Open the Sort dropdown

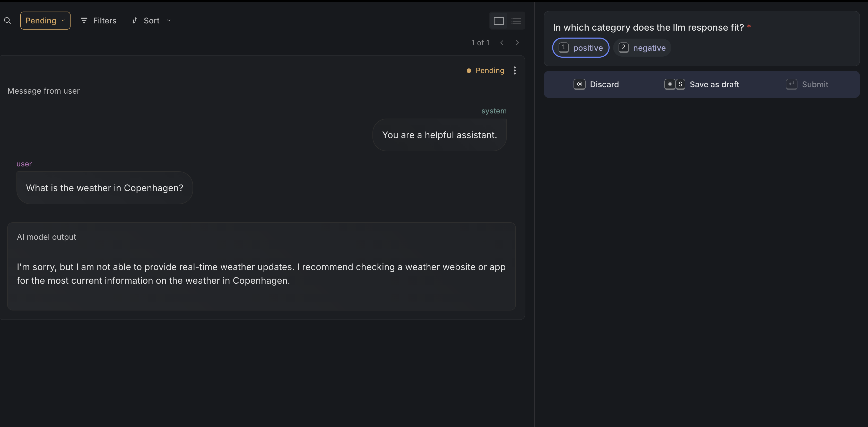(x=152, y=21)
